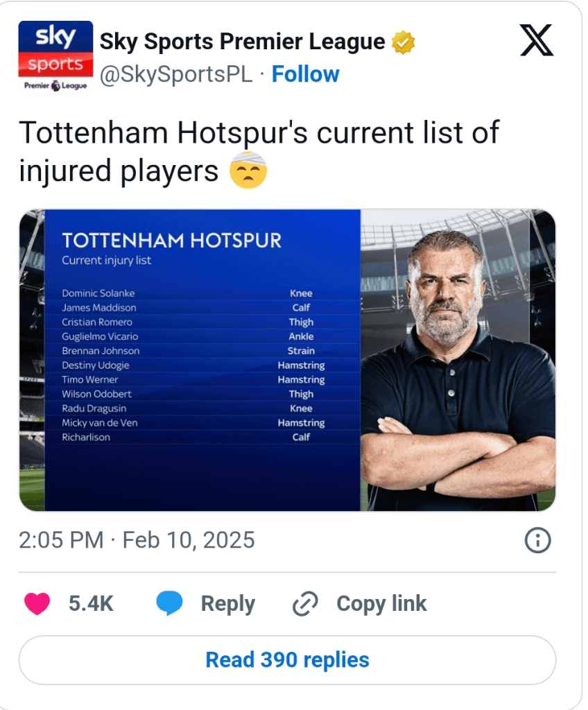Click the 5.4K likes count

pyautogui.click(x=91, y=603)
